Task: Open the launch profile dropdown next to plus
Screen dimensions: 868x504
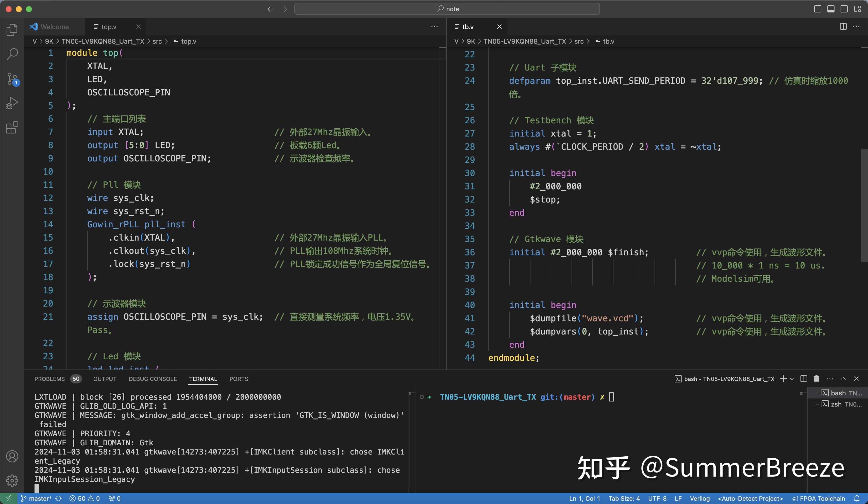Action: (x=792, y=379)
